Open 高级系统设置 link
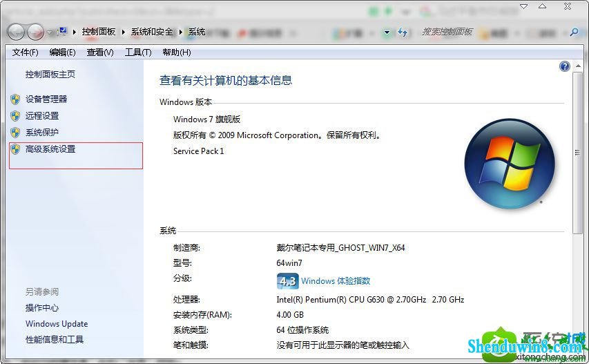The height and width of the screenshot is (364, 589). click(x=50, y=149)
